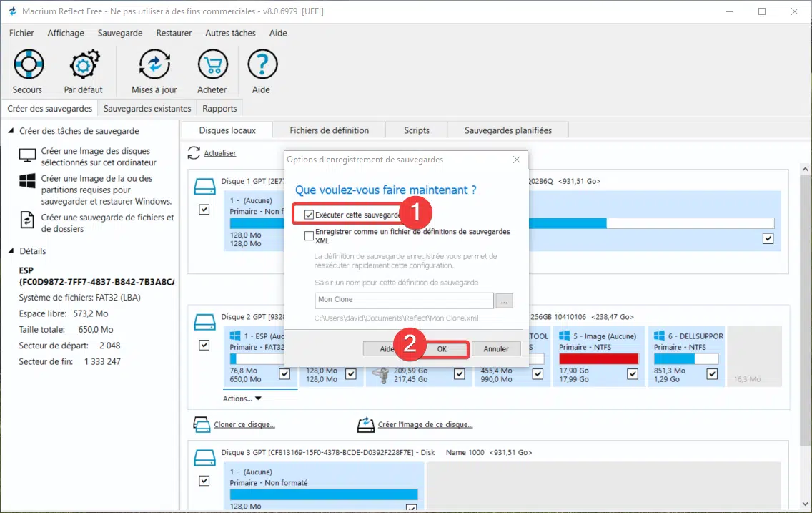The height and width of the screenshot is (513, 812).
Task: Switch to Fichiers de définition tab
Action: pos(330,130)
